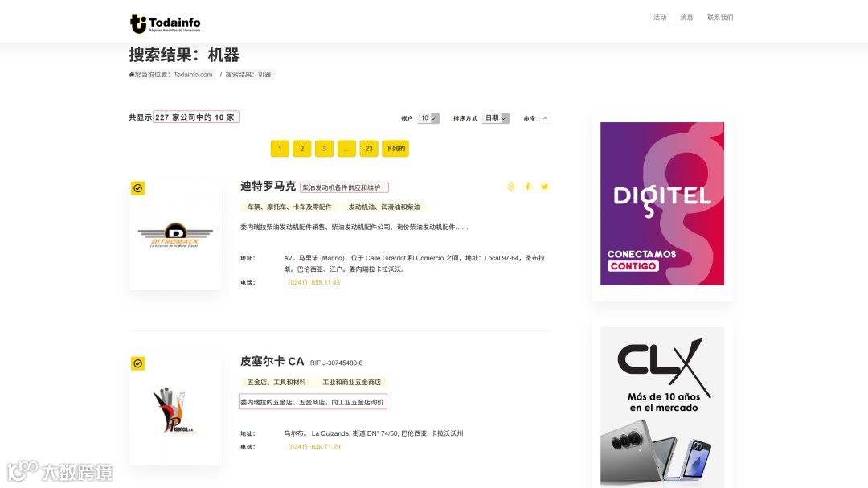Screen dimensions: 868x488
Task: Click 皮塞尔卡 address text 乌尔布。La Quizanda
Action: coord(374,433)
